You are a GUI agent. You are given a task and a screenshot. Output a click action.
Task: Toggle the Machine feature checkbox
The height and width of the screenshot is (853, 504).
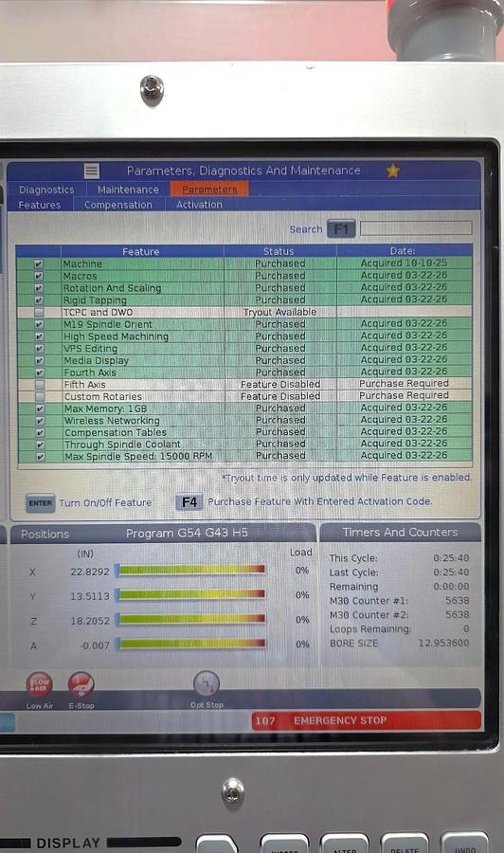click(x=39, y=263)
